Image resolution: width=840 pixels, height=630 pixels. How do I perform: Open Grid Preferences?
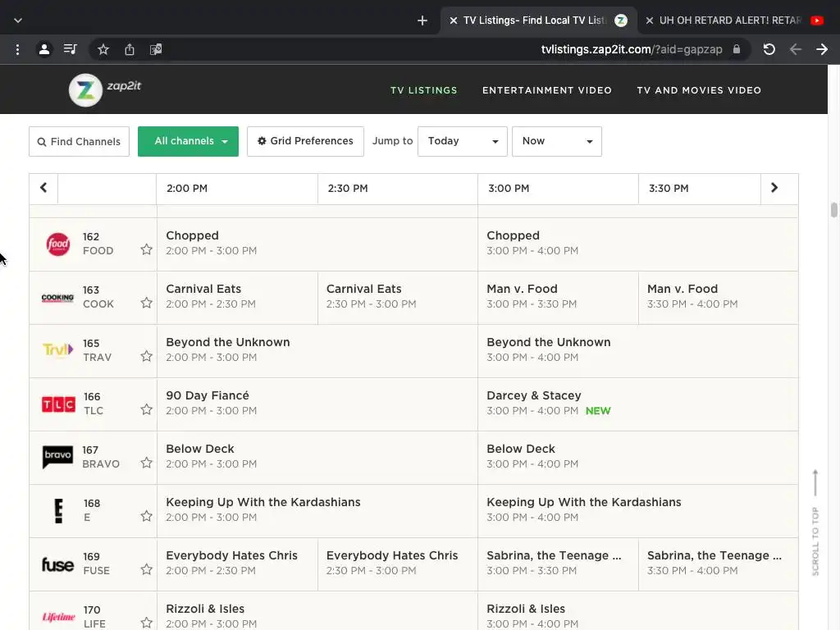point(305,141)
